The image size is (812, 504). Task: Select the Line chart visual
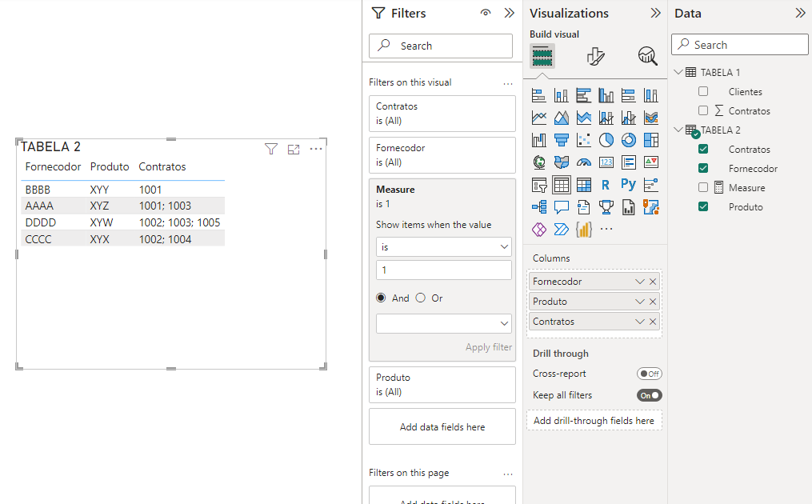tap(539, 118)
